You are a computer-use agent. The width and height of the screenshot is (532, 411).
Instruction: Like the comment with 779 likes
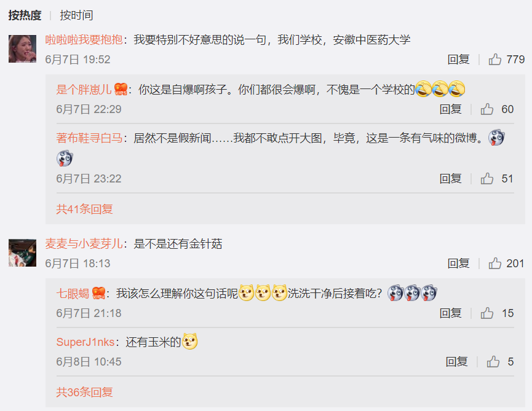coord(495,60)
